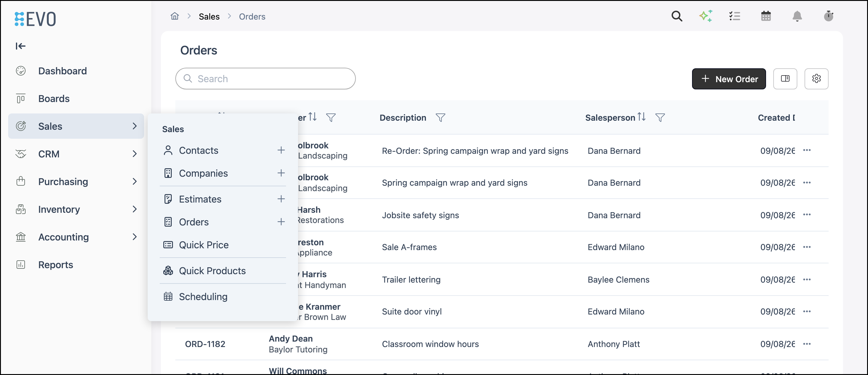
Task: Select the Spring campaign wrap and yard signs description
Action: (x=454, y=183)
